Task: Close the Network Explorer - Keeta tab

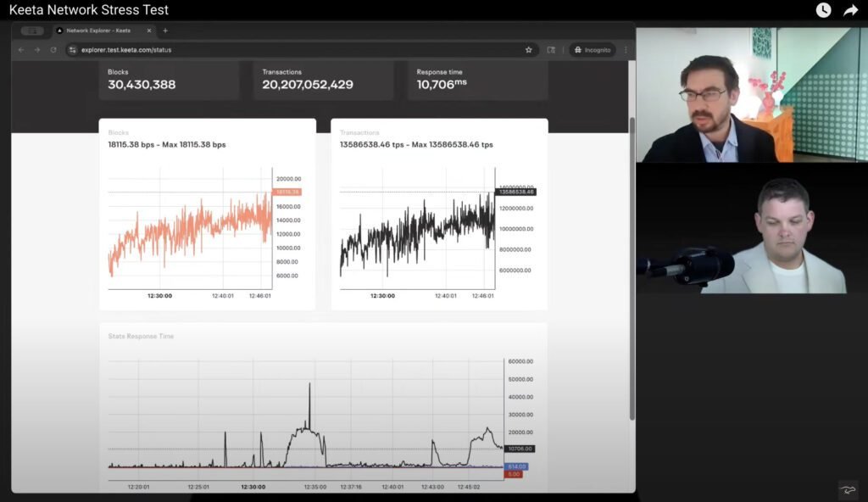Action: (149, 31)
